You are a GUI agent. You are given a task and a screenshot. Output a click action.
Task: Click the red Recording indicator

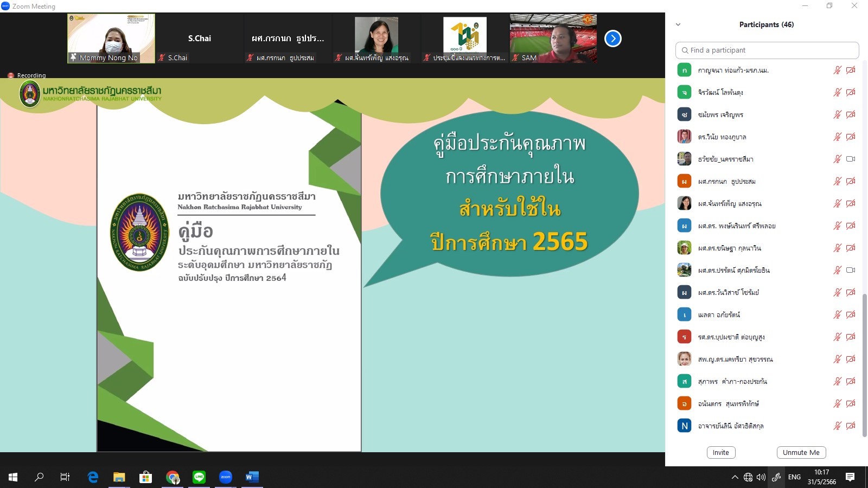point(11,75)
